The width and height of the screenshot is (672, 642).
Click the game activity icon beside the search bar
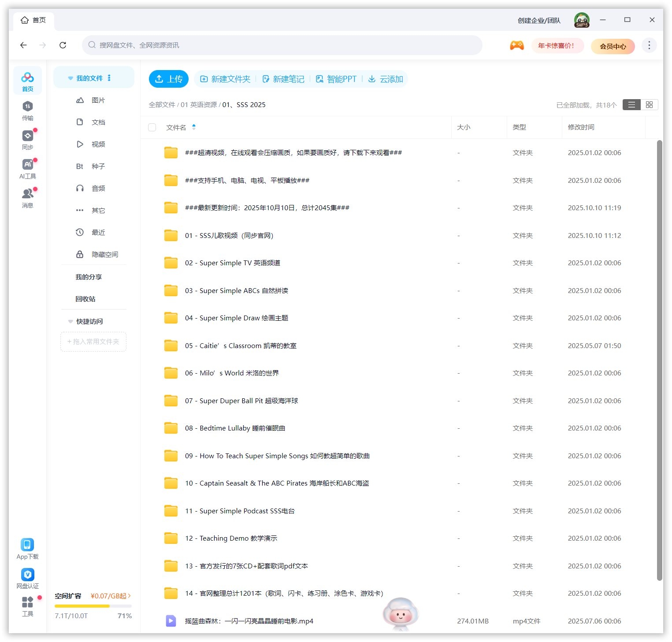[x=516, y=45]
